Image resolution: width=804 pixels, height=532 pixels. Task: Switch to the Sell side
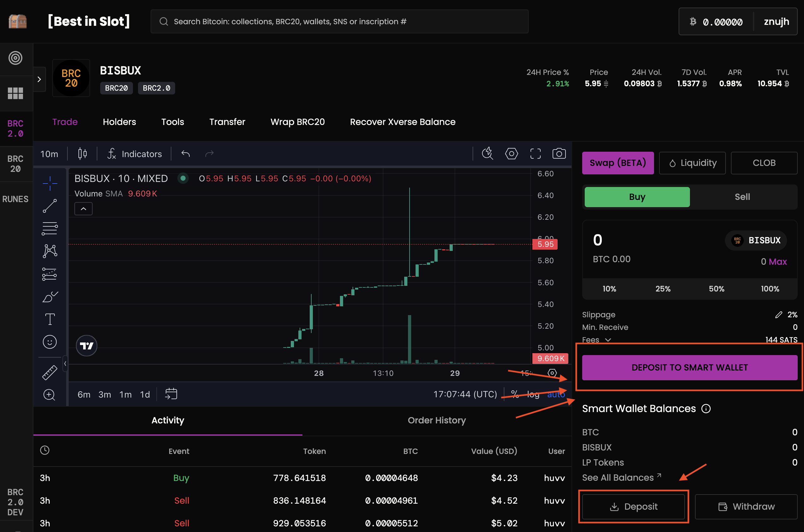(742, 197)
